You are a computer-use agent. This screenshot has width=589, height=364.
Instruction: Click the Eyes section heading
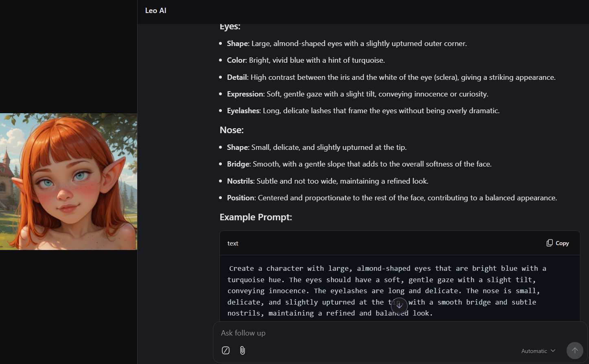(230, 27)
